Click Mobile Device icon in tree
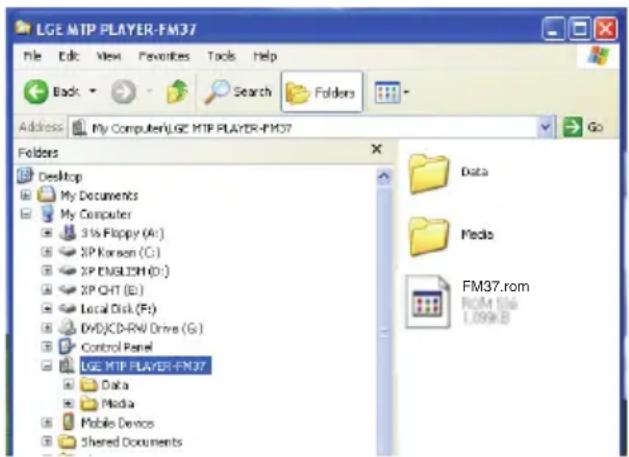 pyautogui.click(x=69, y=422)
